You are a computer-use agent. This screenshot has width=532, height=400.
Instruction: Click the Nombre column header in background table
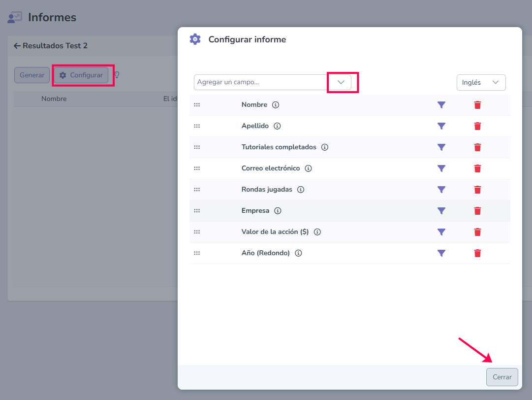click(54, 99)
